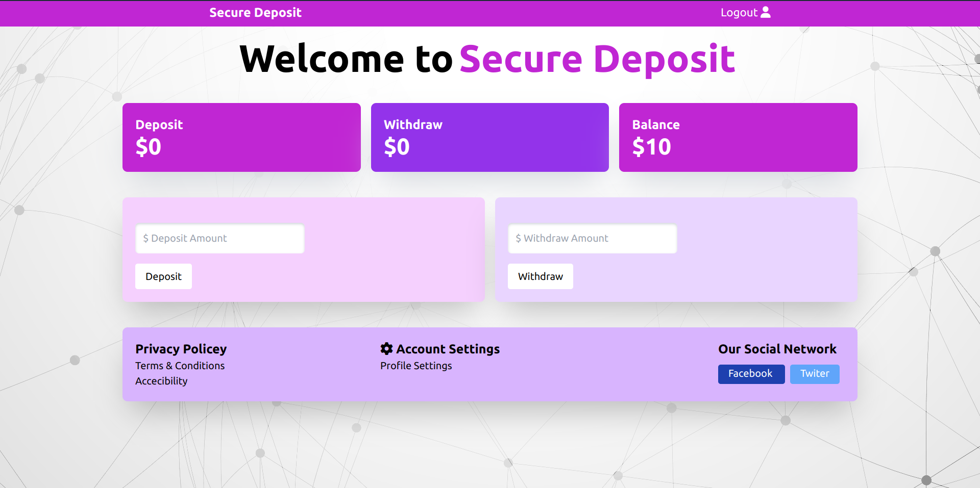Submit using the white Withdraw button
The width and height of the screenshot is (980, 488).
click(540, 276)
